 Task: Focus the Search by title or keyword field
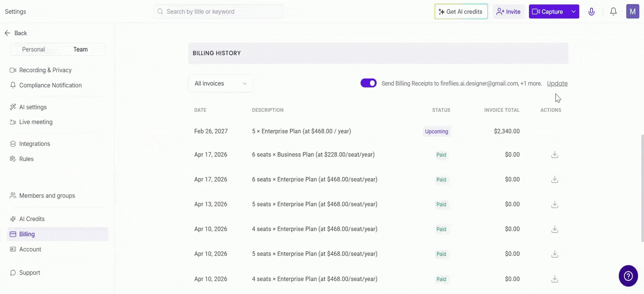[218, 12]
